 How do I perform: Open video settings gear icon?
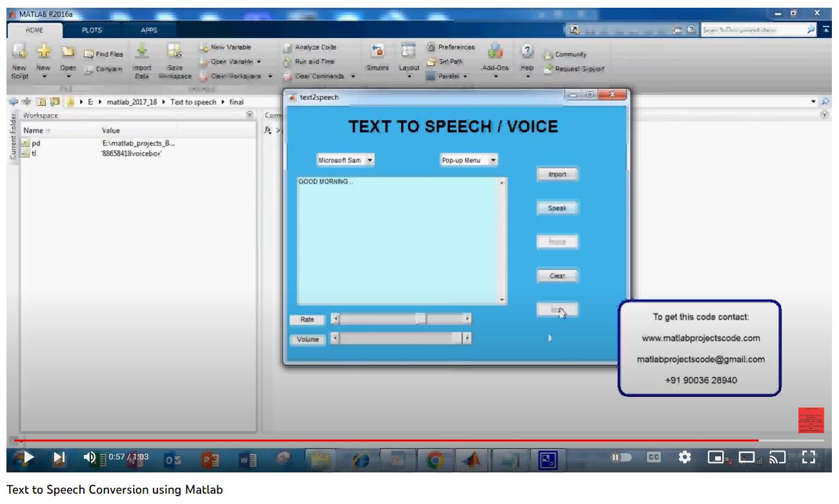pyautogui.click(x=684, y=458)
